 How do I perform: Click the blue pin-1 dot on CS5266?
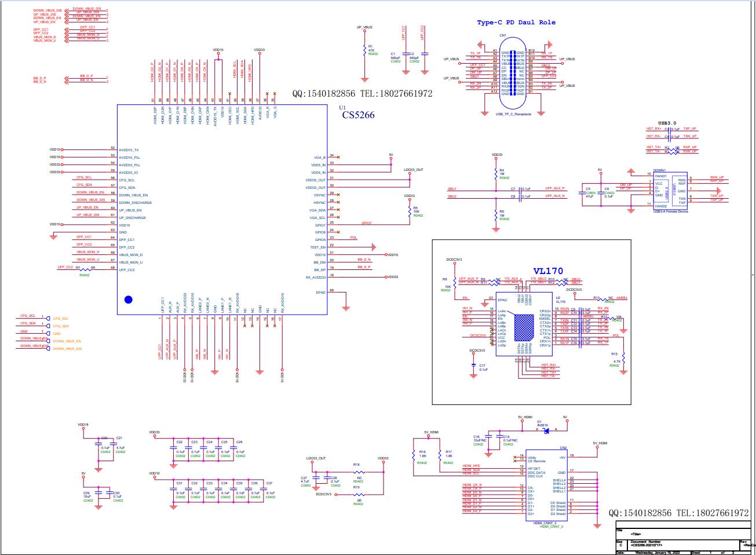tap(129, 300)
